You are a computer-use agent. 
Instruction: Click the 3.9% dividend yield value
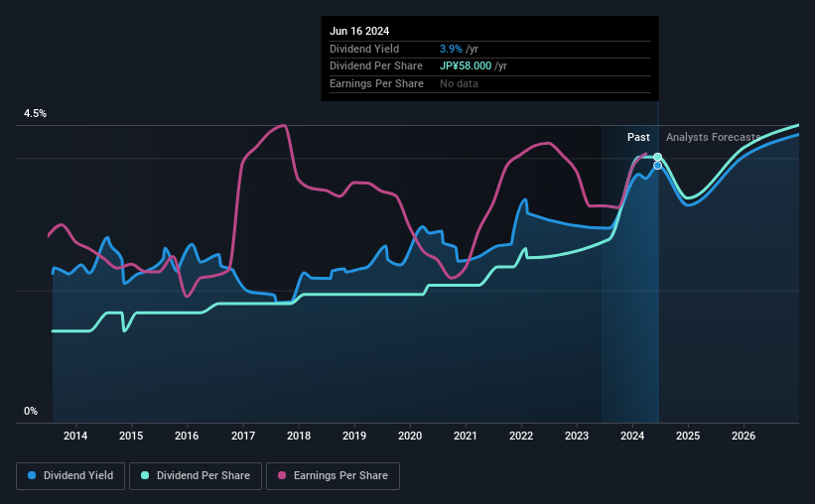click(451, 49)
